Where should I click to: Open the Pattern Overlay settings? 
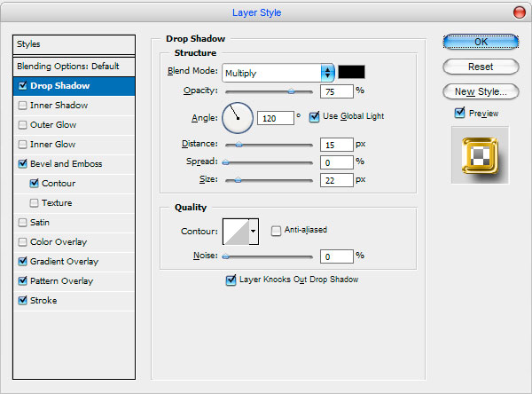tap(61, 281)
